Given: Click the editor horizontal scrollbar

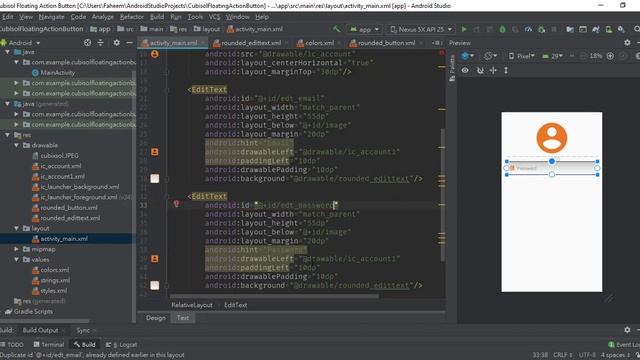Looking at the screenshot, I should (x=274, y=297).
